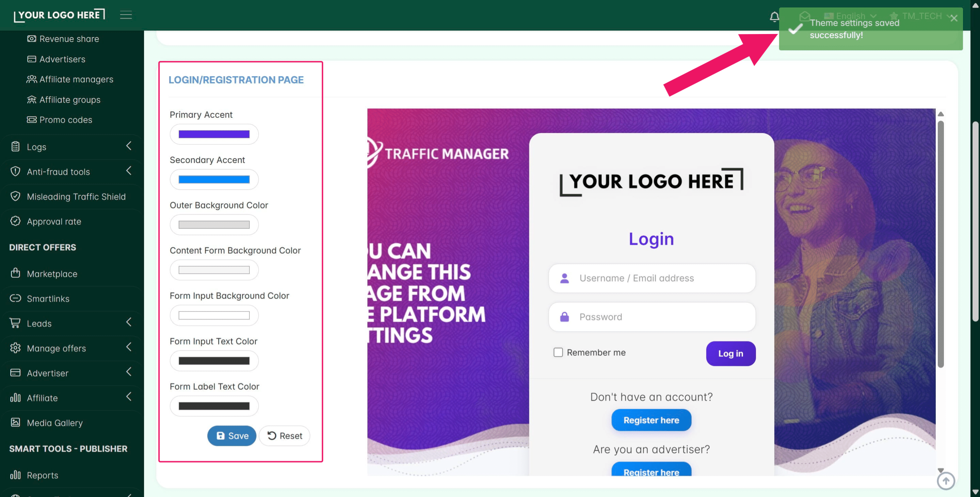Click the Manage offers gear icon
The width and height of the screenshot is (980, 497).
coord(15,348)
